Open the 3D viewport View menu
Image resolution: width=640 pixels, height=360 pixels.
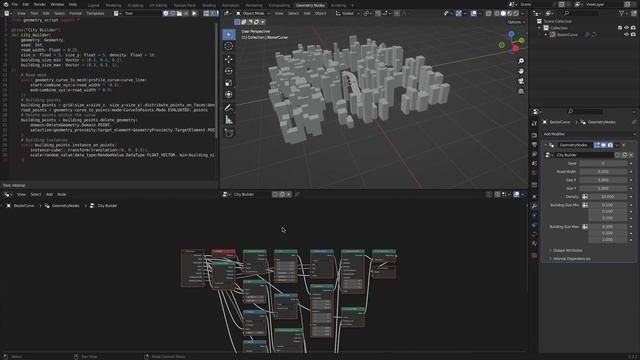[279, 13]
